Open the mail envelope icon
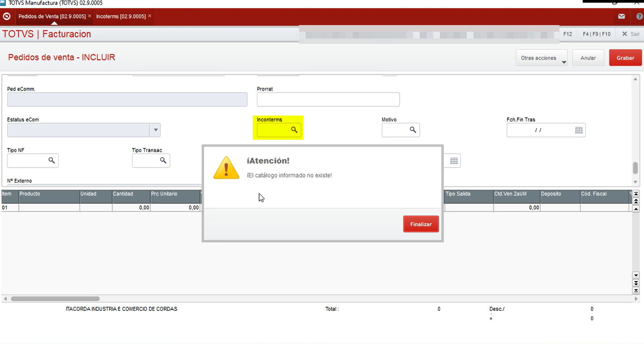Viewport: 644px width, 344px height. pyautogui.click(x=622, y=16)
